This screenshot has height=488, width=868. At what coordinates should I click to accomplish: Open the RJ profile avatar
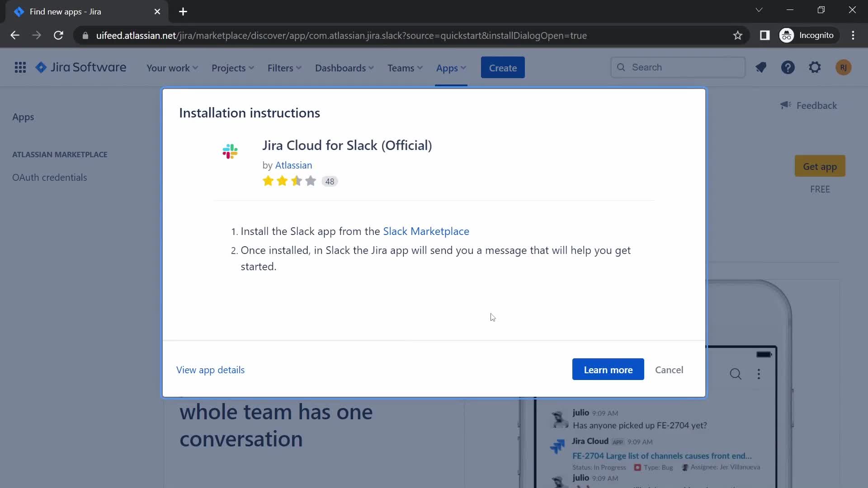point(843,68)
